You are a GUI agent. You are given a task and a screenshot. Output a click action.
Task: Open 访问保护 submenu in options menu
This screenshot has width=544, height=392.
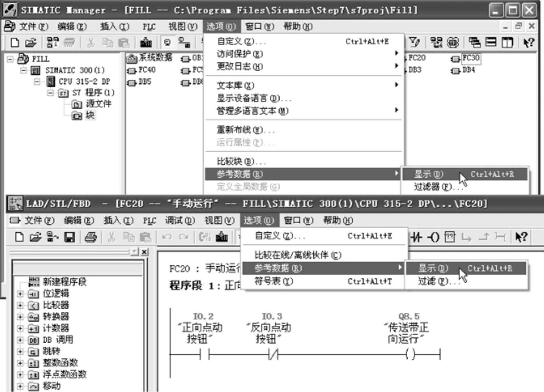[x=303, y=54]
